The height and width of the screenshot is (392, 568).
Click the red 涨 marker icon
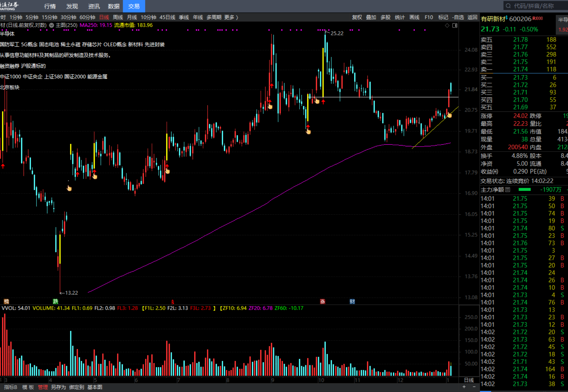pyautogui.click(x=322, y=301)
